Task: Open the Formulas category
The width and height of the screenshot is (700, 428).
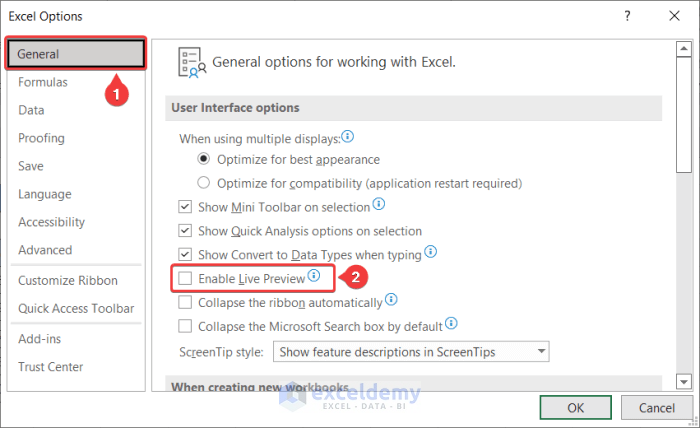Action: click(43, 82)
